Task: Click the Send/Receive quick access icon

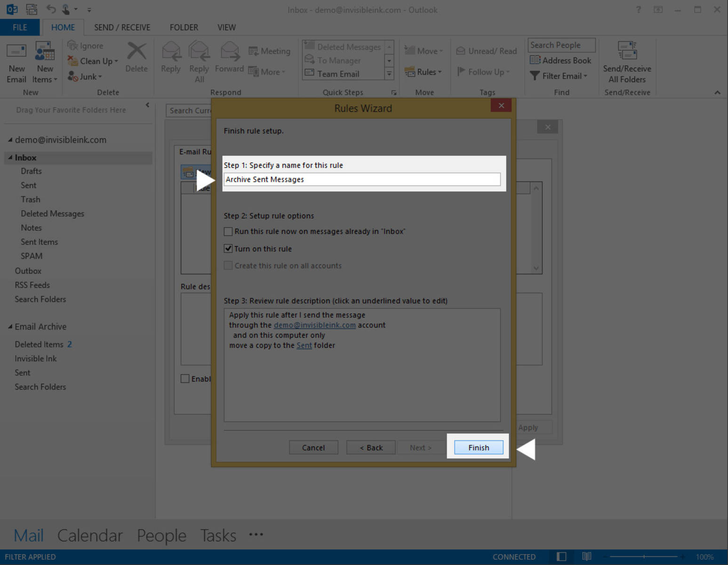Action: (32, 9)
